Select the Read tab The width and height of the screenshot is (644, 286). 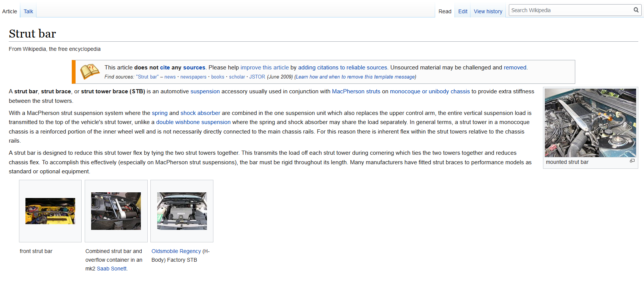point(445,11)
